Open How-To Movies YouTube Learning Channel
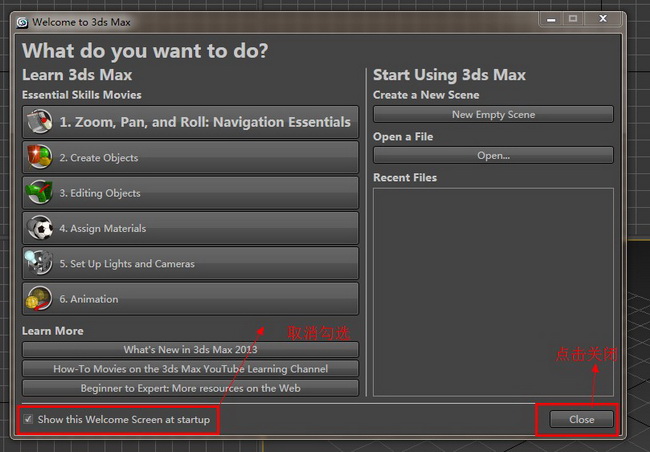This screenshot has height=452, width=650. [190, 369]
